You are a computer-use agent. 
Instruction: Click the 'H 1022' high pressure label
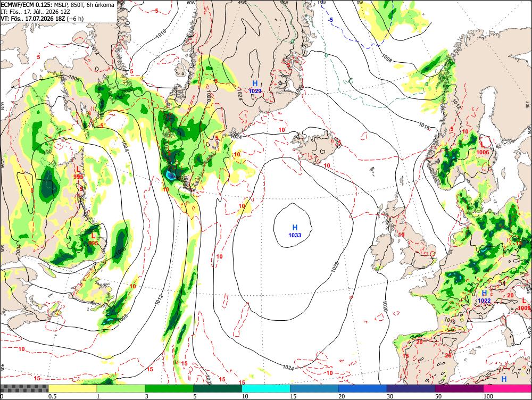pos(484,297)
